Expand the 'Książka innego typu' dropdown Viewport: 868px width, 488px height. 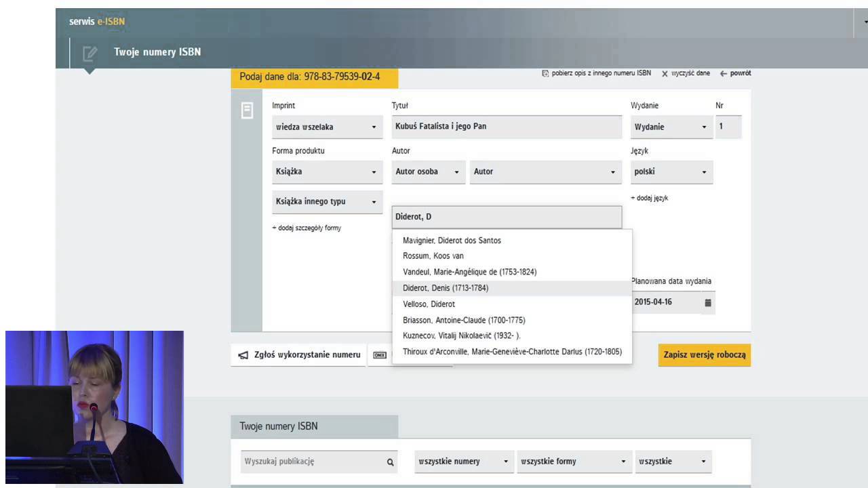click(327, 201)
